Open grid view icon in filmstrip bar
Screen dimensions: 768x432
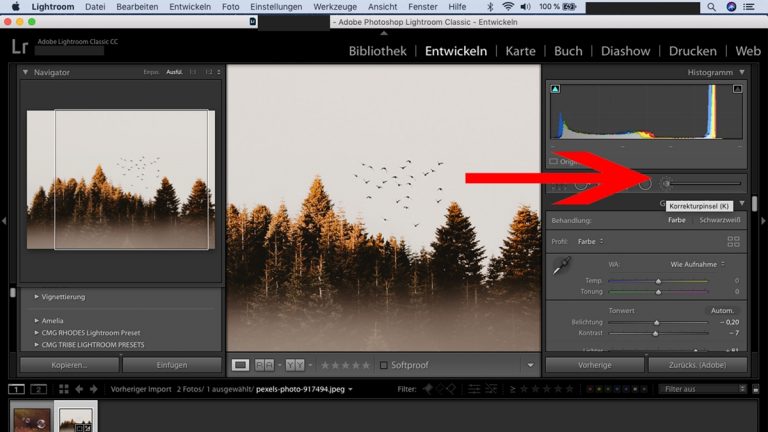pos(64,389)
